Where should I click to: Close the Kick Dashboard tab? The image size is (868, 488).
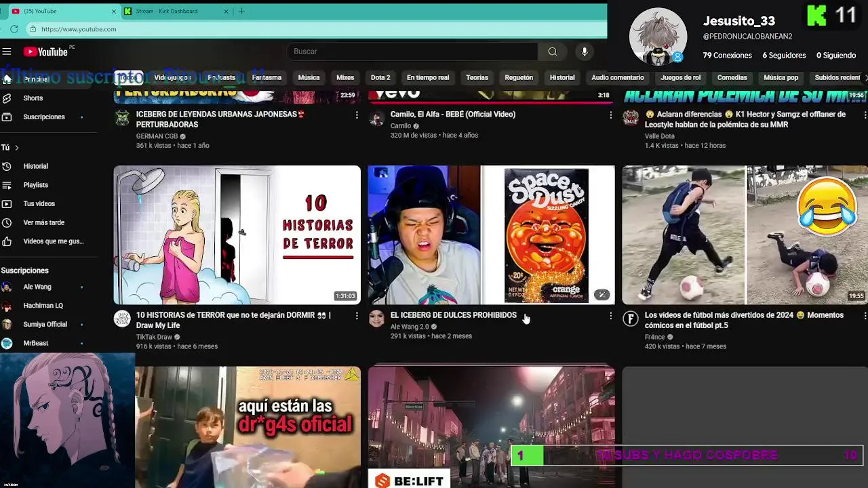click(x=226, y=12)
